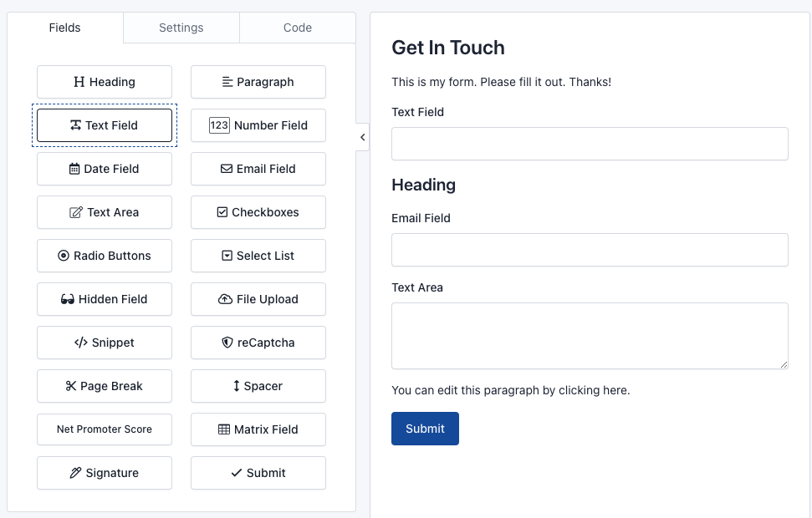812x518 pixels.
Task: Add a Matrix Field element
Action: click(258, 429)
